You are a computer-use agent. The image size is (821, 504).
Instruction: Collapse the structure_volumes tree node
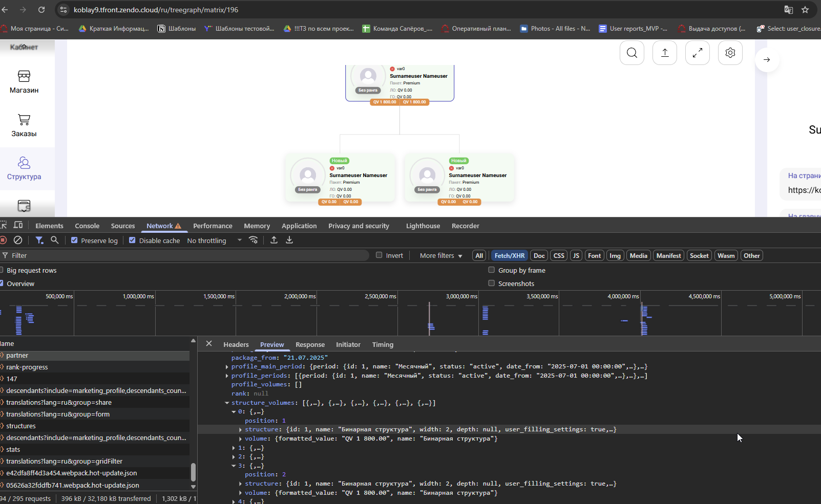click(227, 403)
